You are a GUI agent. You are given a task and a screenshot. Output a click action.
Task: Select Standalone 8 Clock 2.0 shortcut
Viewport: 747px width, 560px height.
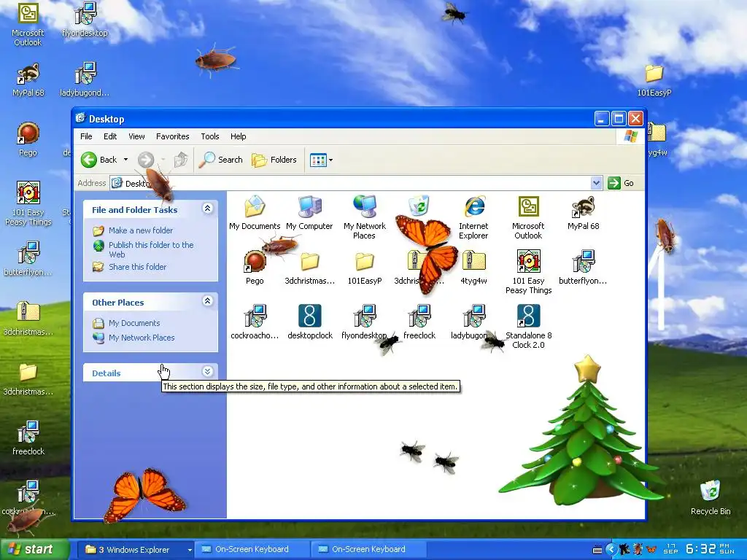528,327
